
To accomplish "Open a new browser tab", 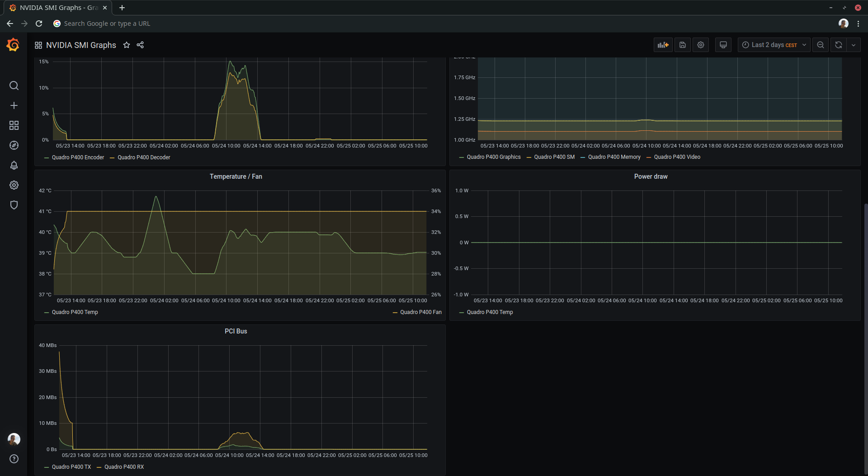I will tap(122, 8).
